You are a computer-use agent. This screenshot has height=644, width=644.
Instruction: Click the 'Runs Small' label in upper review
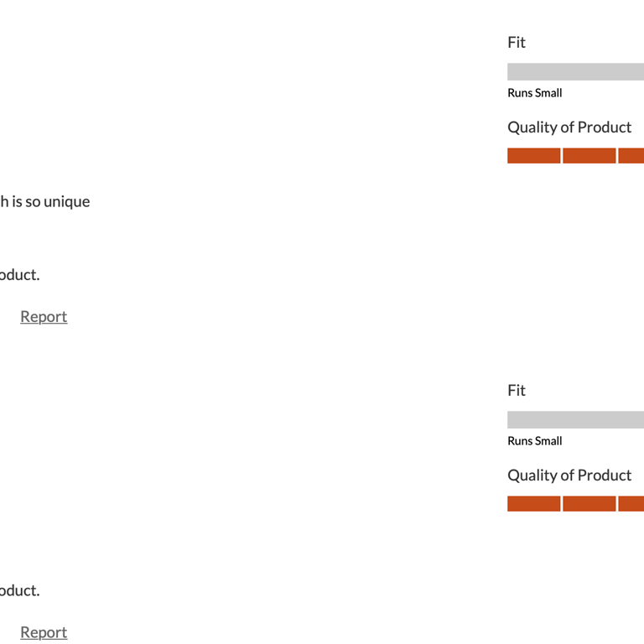point(534,93)
